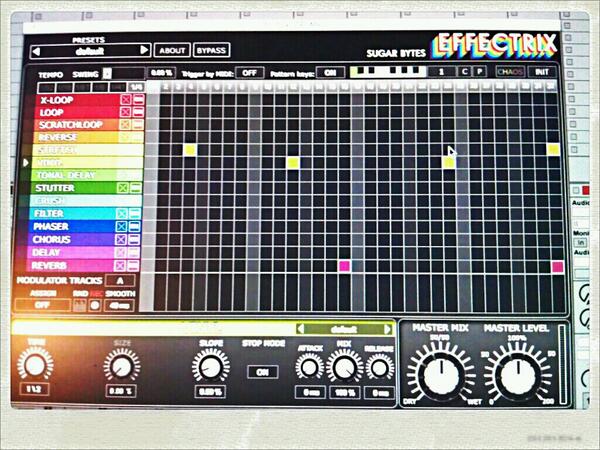Click the SWING slider handle
The height and width of the screenshot is (450, 600).
(108, 73)
